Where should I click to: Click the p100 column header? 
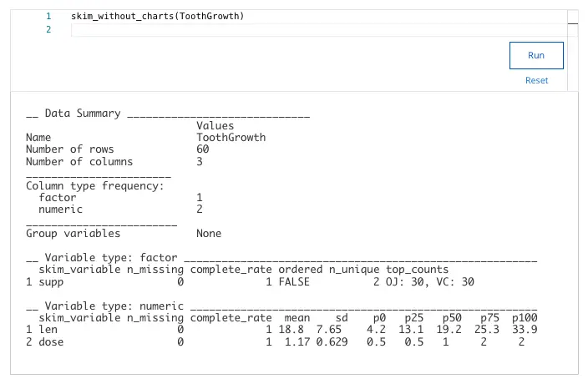point(525,318)
